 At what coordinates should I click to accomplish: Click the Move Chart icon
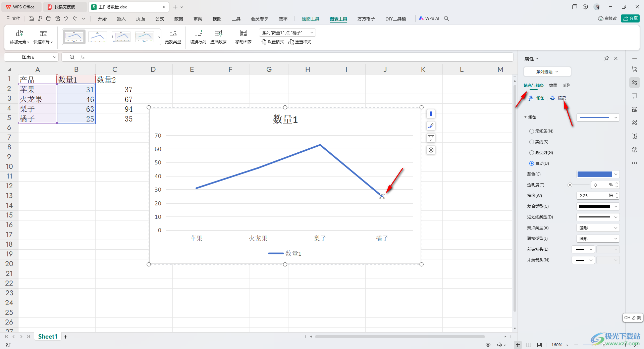(x=244, y=33)
